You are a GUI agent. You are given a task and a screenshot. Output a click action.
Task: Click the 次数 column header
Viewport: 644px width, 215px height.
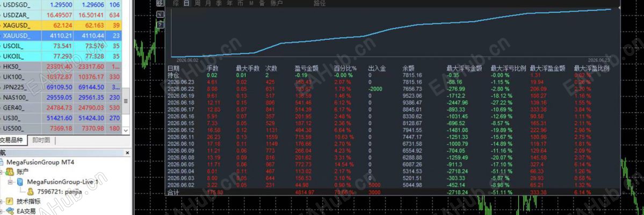pos(271,69)
